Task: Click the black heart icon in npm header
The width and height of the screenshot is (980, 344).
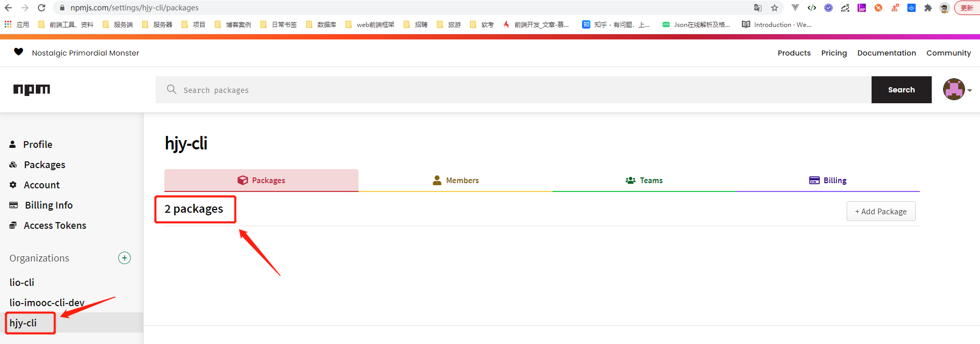Action: point(19,52)
